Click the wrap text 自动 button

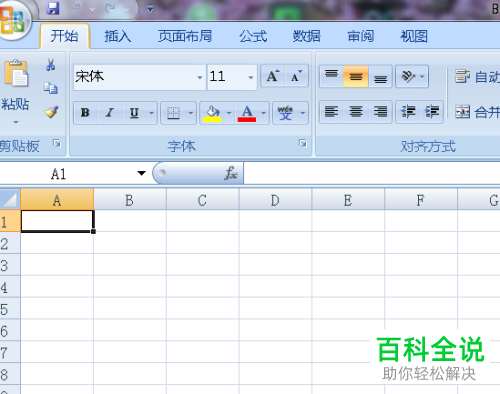[477, 77]
